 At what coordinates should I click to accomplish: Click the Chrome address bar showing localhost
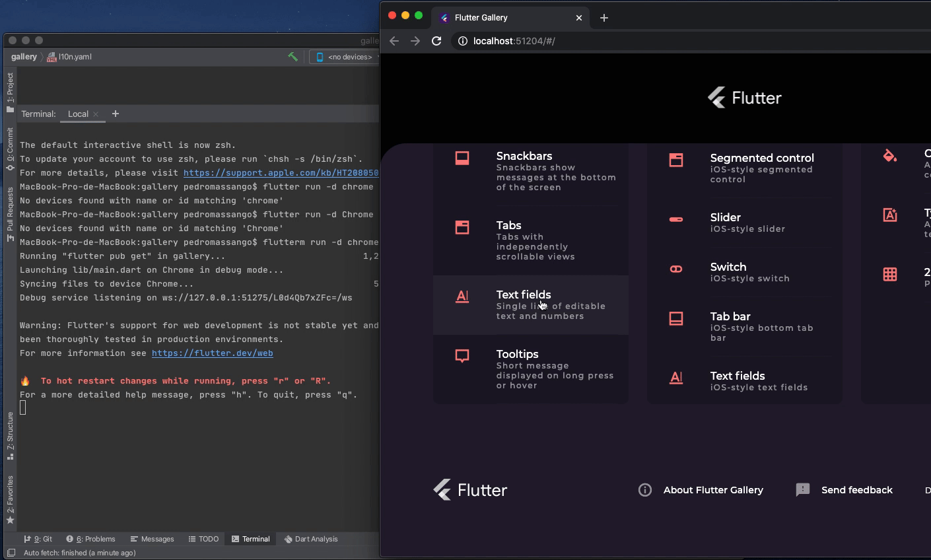pyautogui.click(x=690, y=41)
